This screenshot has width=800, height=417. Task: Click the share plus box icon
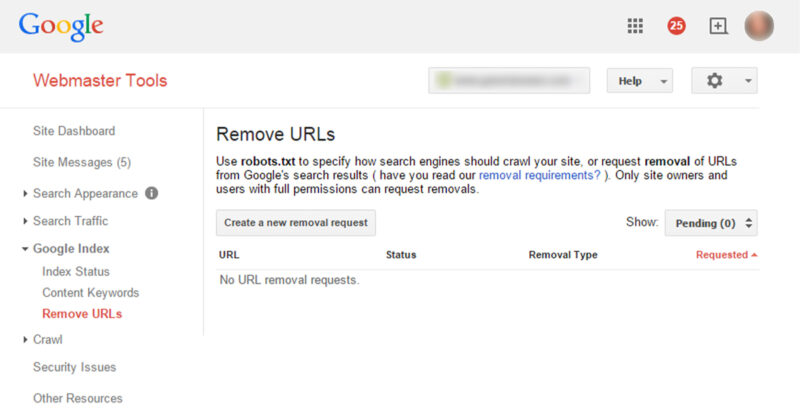[x=718, y=27]
